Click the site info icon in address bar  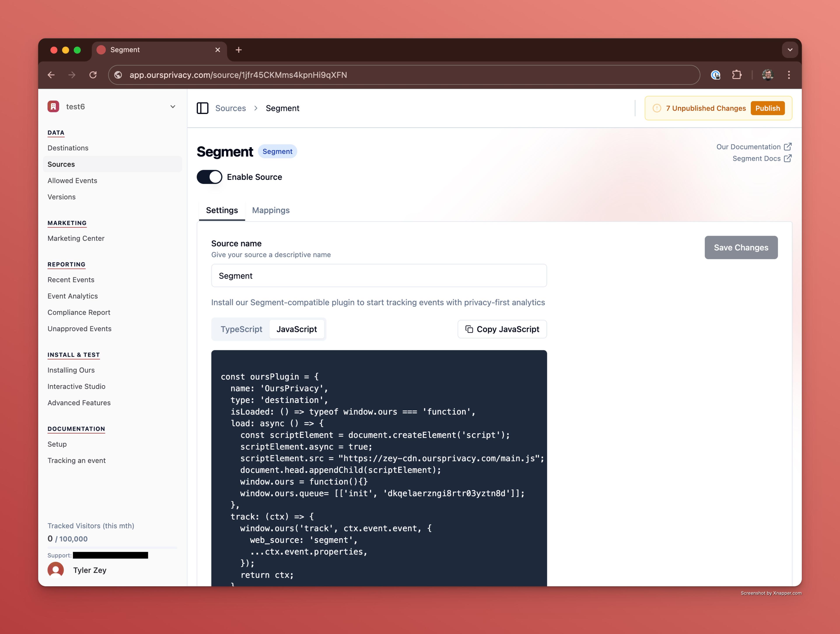pyautogui.click(x=119, y=75)
